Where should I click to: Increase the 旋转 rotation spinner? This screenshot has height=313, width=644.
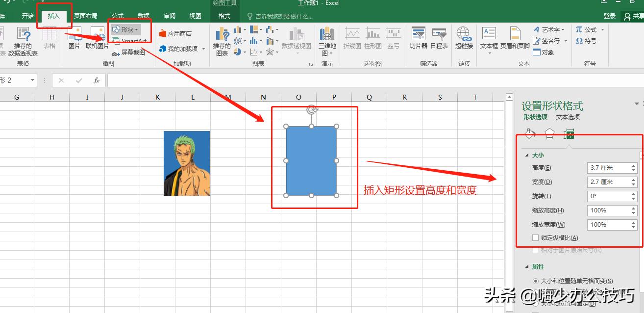pyautogui.click(x=634, y=194)
